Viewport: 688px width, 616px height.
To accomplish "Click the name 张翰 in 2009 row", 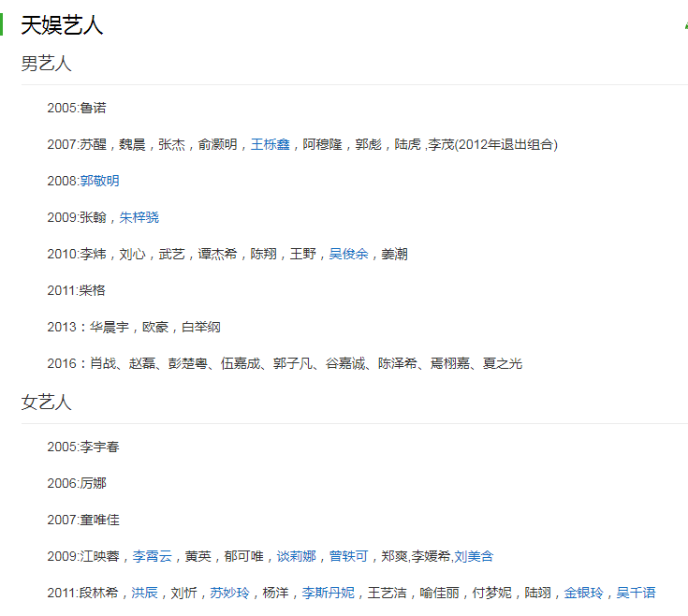I will [x=93, y=217].
